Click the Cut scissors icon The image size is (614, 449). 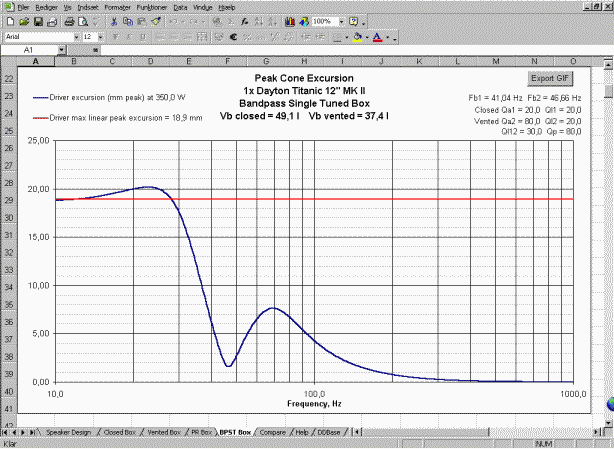coord(114,21)
